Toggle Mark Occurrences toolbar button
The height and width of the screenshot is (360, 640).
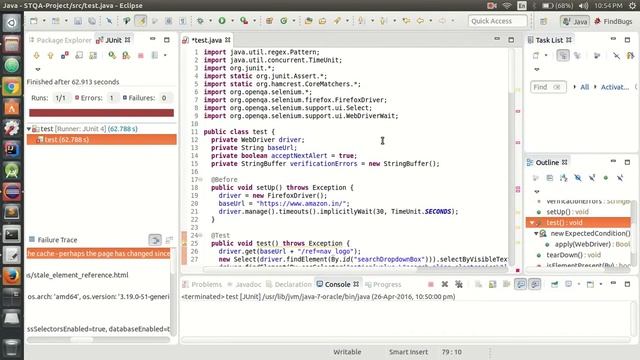[x=141, y=21]
